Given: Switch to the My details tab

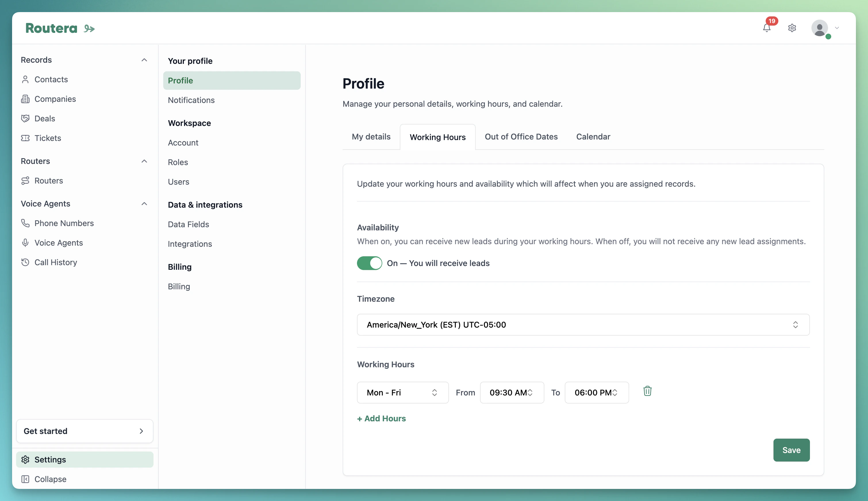Looking at the screenshot, I should point(371,137).
